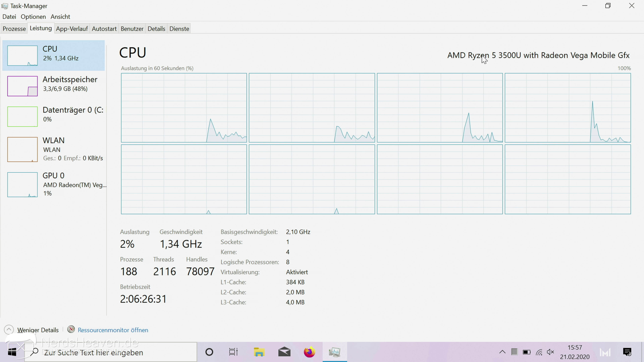Select Datenträger 0 disk entry
The image size is (644, 362).
[x=53, y=116]
